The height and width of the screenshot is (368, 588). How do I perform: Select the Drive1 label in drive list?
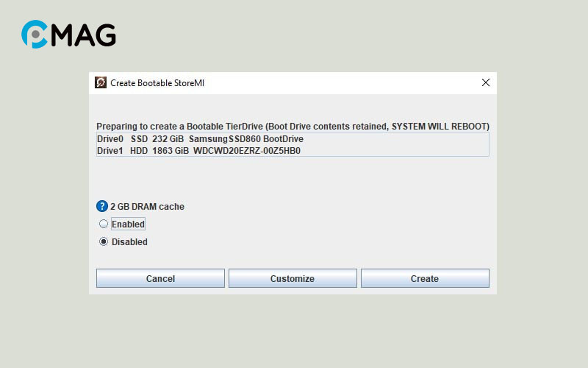[x=110, y=151]
